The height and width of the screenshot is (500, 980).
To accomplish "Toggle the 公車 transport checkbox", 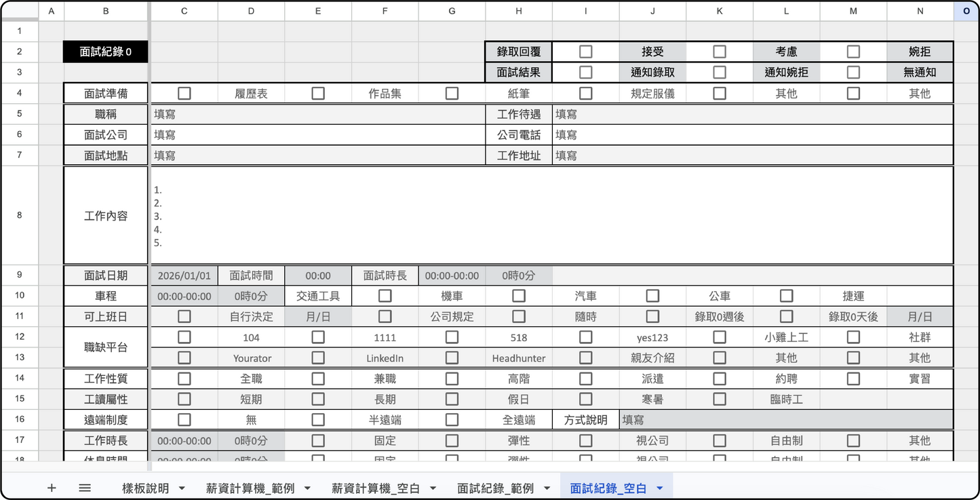I will pos(652,296).
